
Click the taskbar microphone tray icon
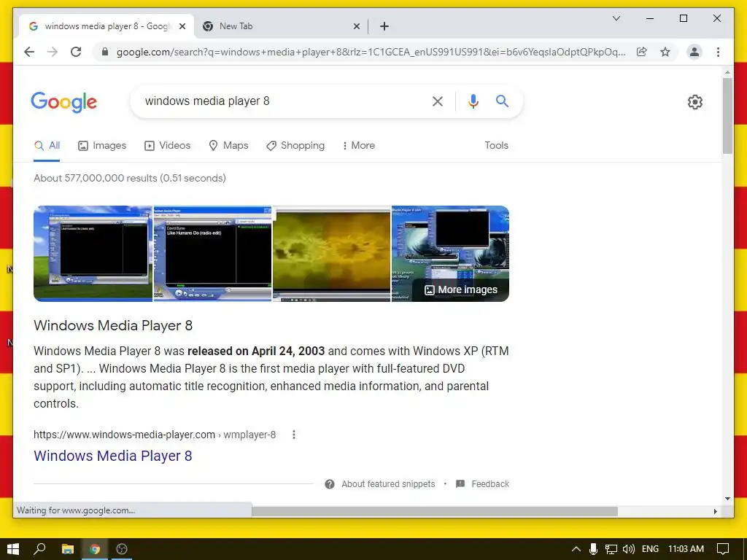point(593,549)
